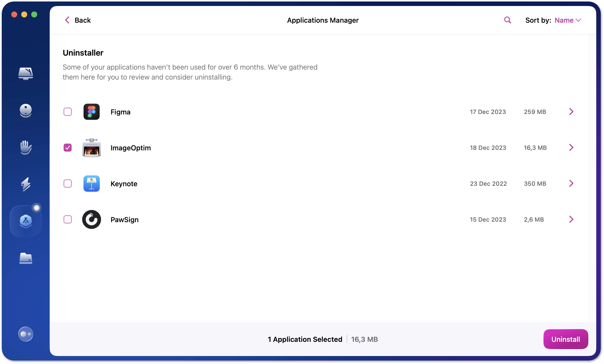This screenshot has height=364, width=604.
Task: Expand the Figma row details arrow
Action: pyautogui.click(x=571, y=111)
